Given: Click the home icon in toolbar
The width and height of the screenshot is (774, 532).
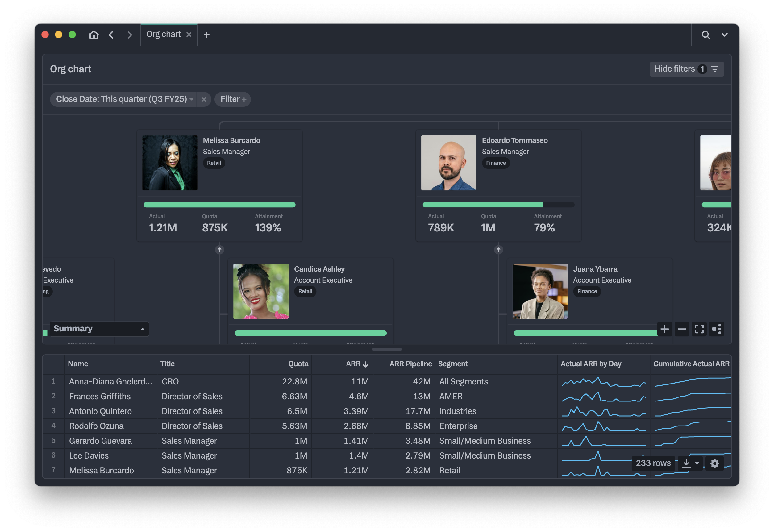Looking at the screenshot, I should pyautogui.click(x=94, y=35).
